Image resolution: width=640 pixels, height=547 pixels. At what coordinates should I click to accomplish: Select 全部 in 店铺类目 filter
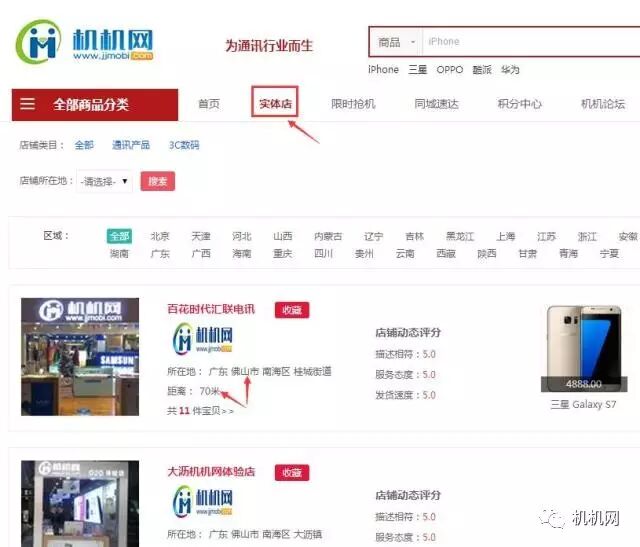[84, 145]
